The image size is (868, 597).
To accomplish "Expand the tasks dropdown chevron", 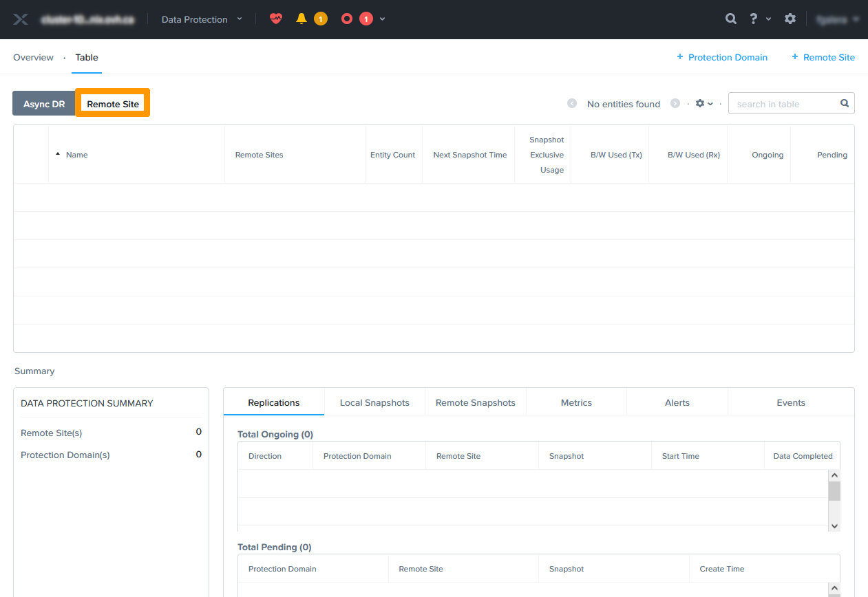I will point(383,19).
